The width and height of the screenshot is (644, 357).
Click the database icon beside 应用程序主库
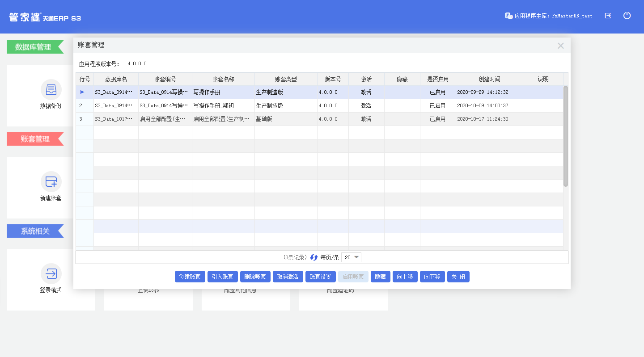(508, 16)
